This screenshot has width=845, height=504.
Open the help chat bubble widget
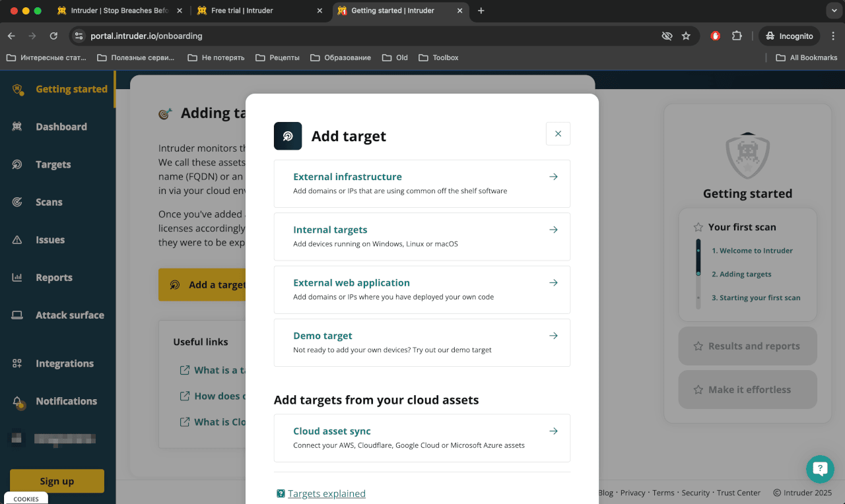click(820, 469)
